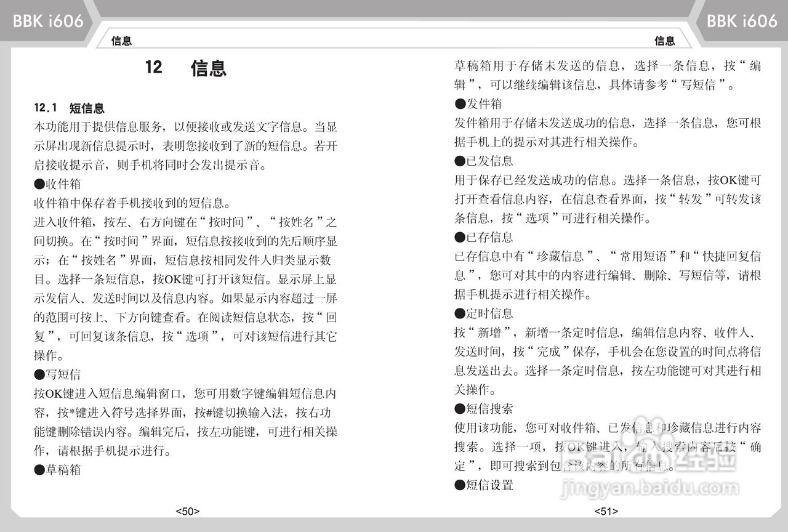
Task: Click the left "BBK i606" header label
Action: coord(48,21)
